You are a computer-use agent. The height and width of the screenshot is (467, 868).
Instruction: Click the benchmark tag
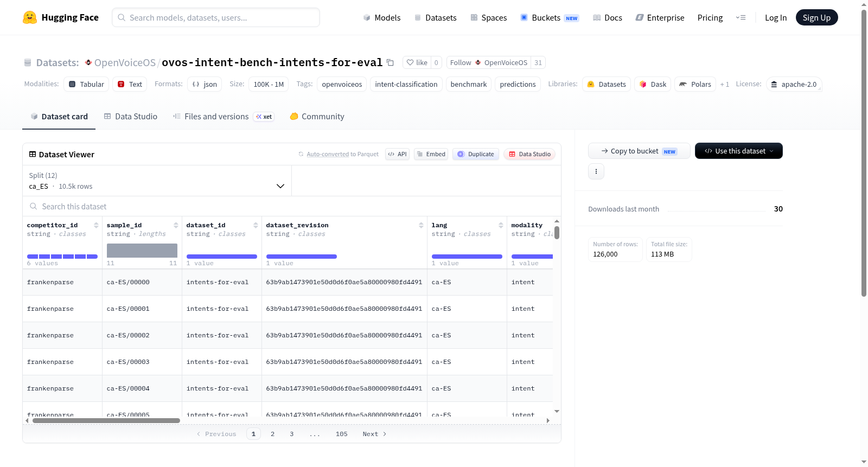coord(468,84)
